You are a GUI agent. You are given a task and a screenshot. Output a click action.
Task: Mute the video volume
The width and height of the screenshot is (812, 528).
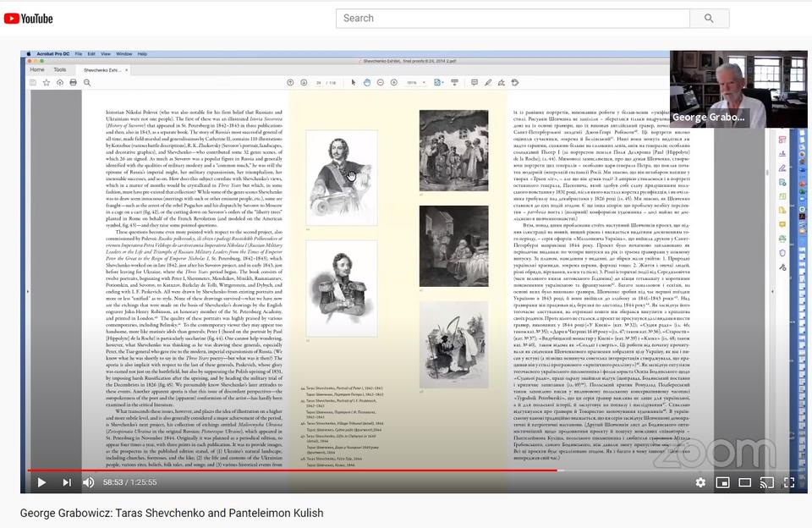89,482
